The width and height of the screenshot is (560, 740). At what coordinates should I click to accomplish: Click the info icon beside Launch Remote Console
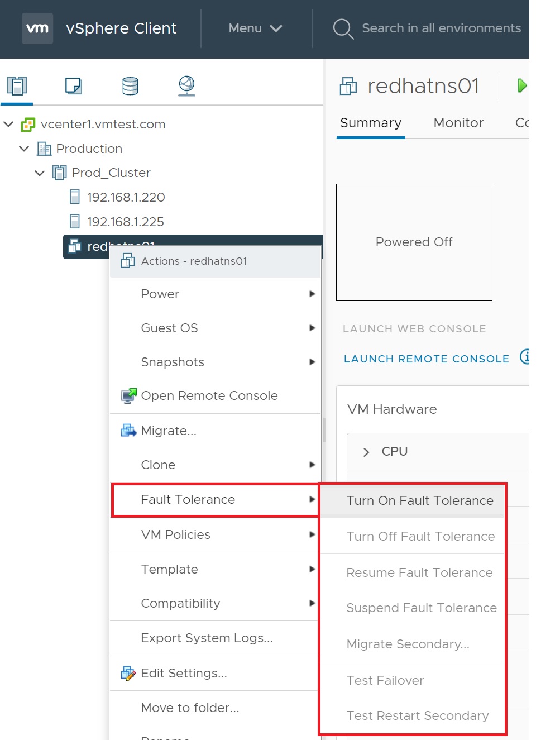click(x=525, y=356)
